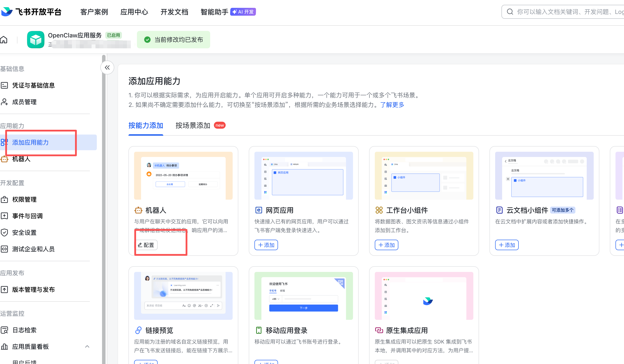The height and width of the screenshot is (364, 624).
Task: Click the home icon near the app name
Action: click(4, 40)
